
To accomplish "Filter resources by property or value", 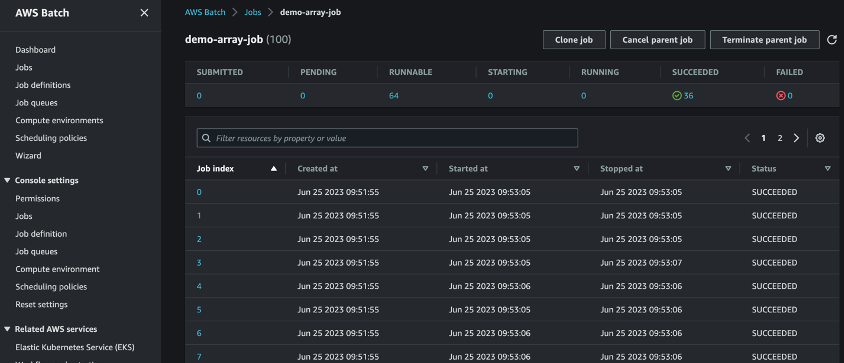I will 387,138.
